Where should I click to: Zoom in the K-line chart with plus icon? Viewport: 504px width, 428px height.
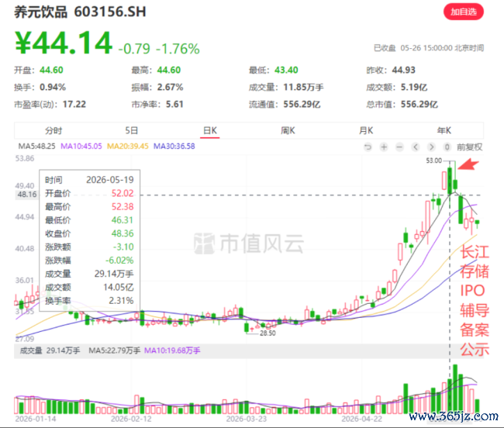384,147
